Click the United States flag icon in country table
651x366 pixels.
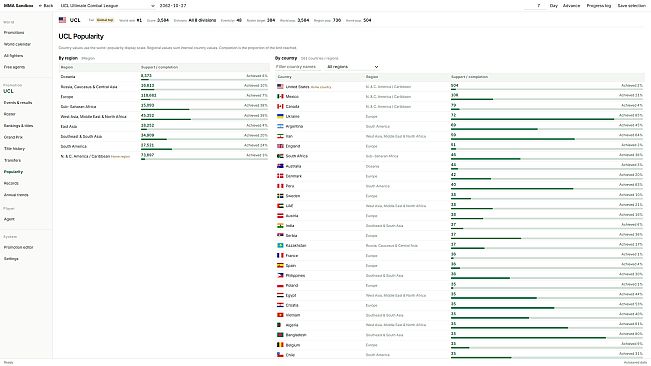(x=280, y=87)
